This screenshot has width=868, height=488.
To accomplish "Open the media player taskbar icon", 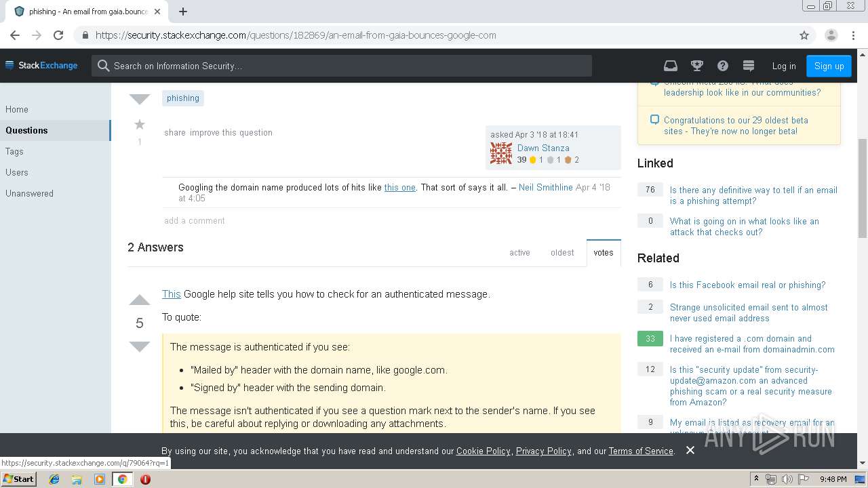I will click(x=100, y=479).
